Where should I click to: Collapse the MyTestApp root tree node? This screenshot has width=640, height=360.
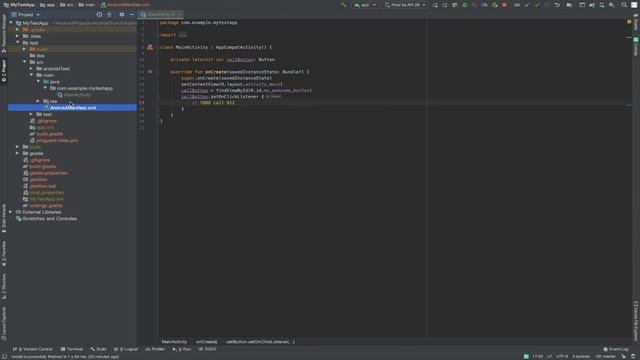click(11, 23)
